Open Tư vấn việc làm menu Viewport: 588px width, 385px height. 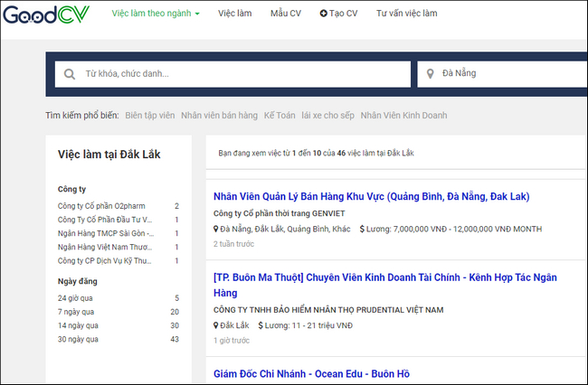click(406, 14)
